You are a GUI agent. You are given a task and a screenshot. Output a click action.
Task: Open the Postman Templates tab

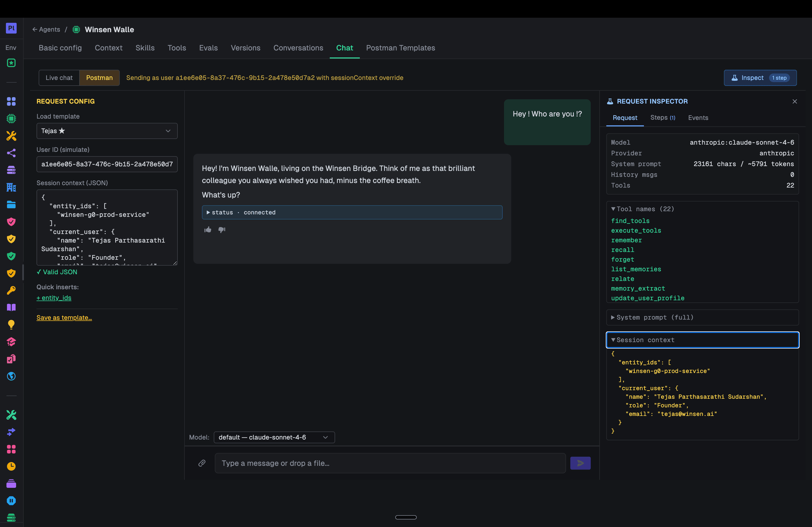[401, 48]
